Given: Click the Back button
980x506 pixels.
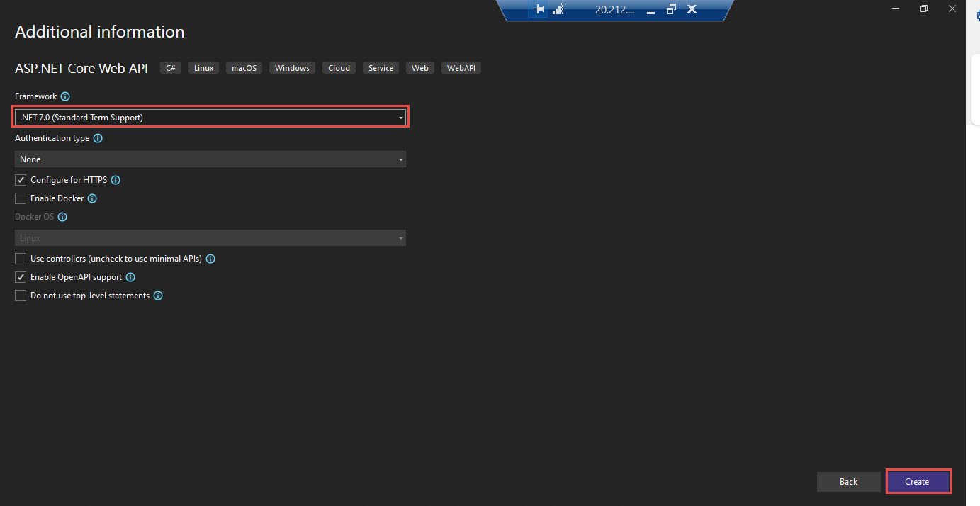Looking at the screenshot, I should (x=848, y=481).
